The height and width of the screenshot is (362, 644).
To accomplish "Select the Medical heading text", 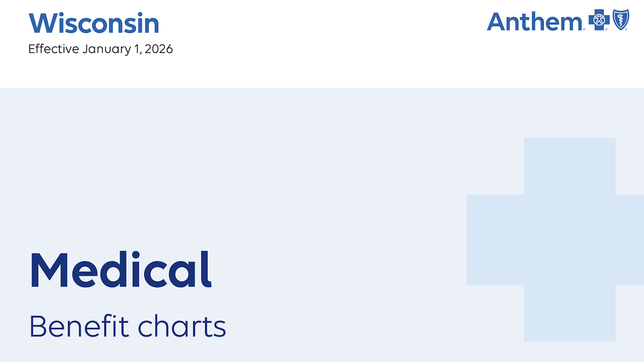I will pyautogui.click(x=120, y=270).
